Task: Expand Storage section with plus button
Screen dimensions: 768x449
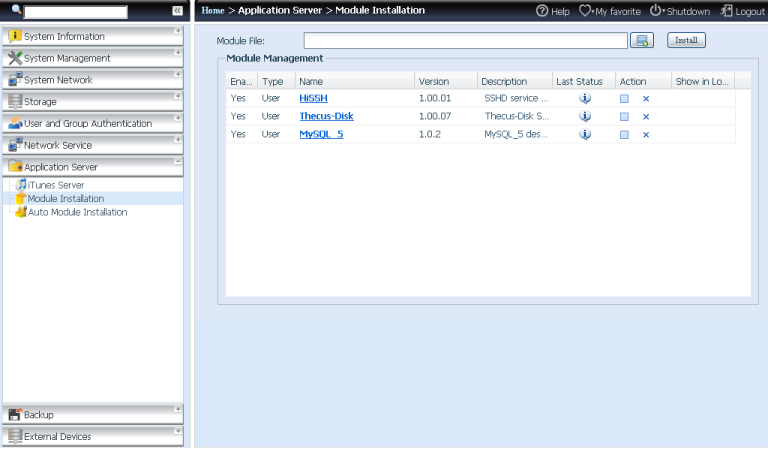Action: 178,96
